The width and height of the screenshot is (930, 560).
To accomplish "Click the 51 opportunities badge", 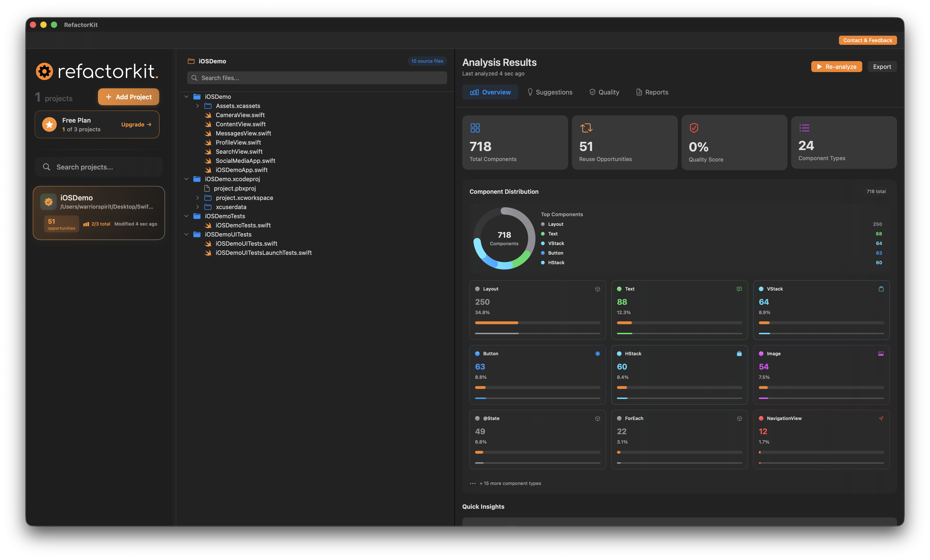I will tap(61, 224).
